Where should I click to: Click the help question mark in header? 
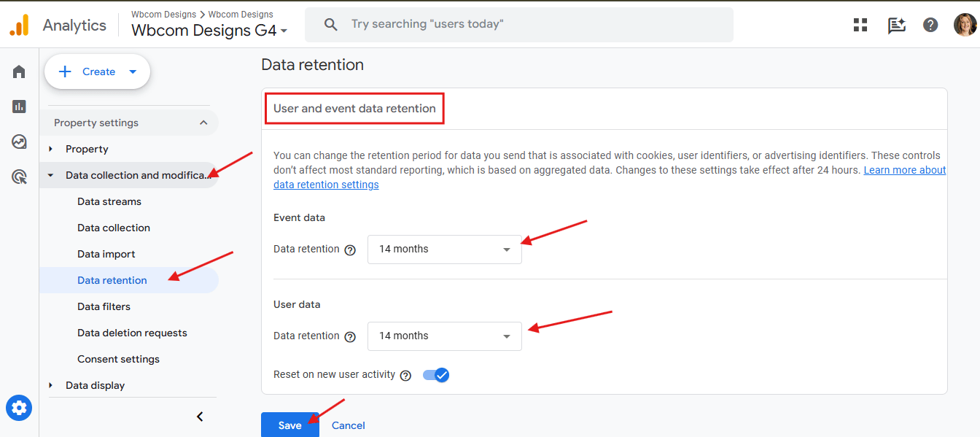click(x=930, y=25)
